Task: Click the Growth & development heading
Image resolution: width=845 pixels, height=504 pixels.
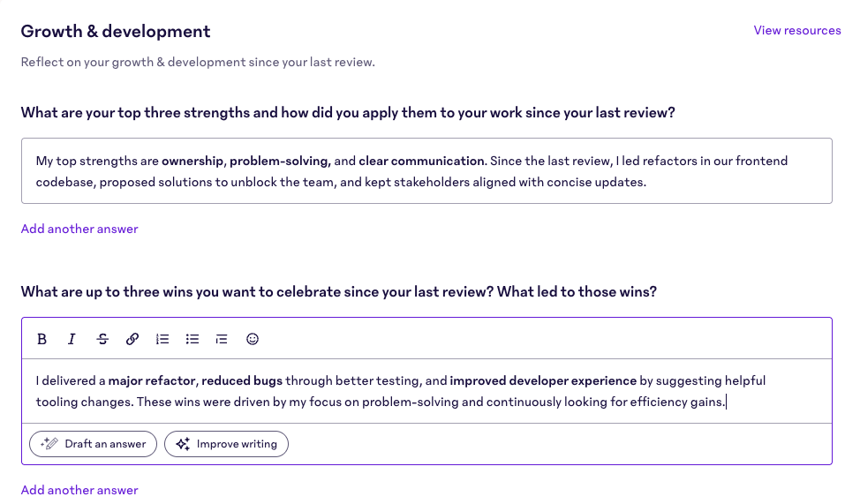Action: pos(116,32)
